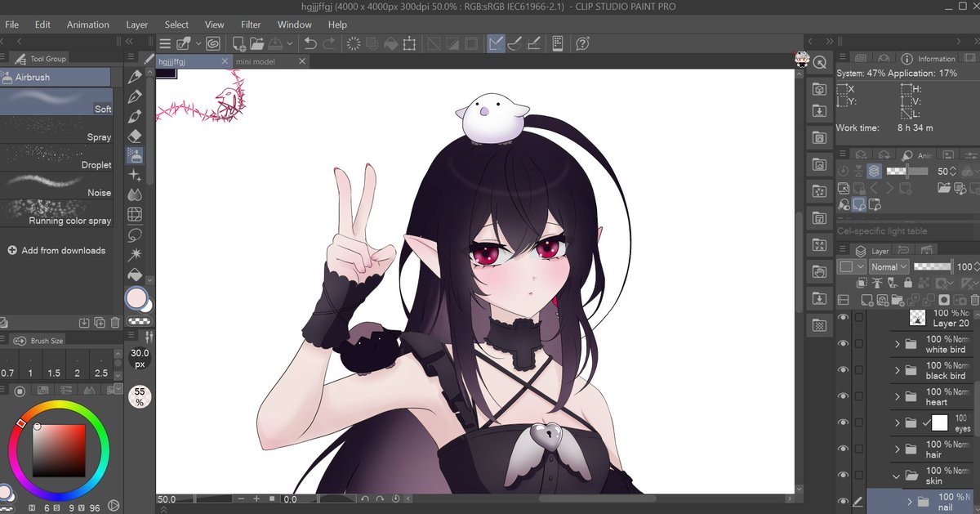The width and height of the screenshot is (980, 514).
Task: Expand the white bird folder
Action: (x=898, y=344)
